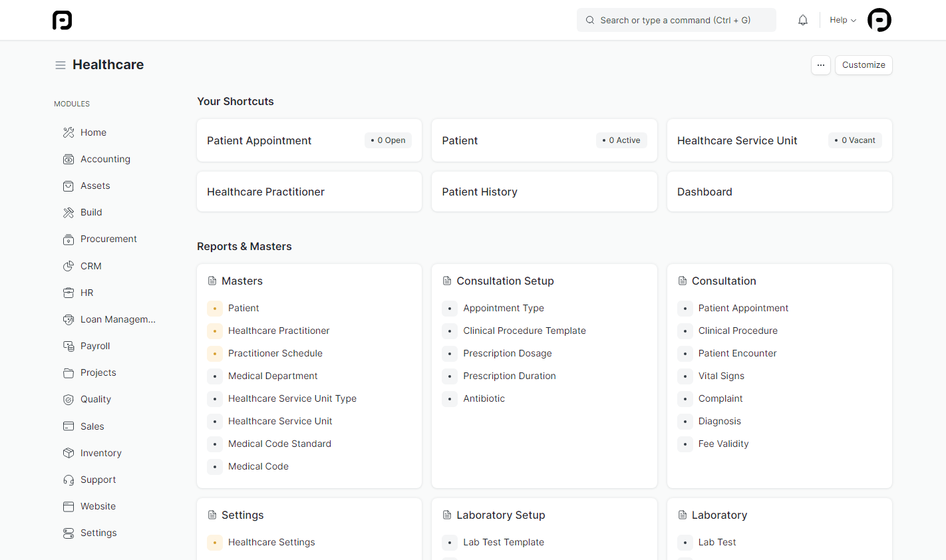Screen dimensions: 946x560
Task: Open the Help dropdown menu
Action: click(842, 20)
